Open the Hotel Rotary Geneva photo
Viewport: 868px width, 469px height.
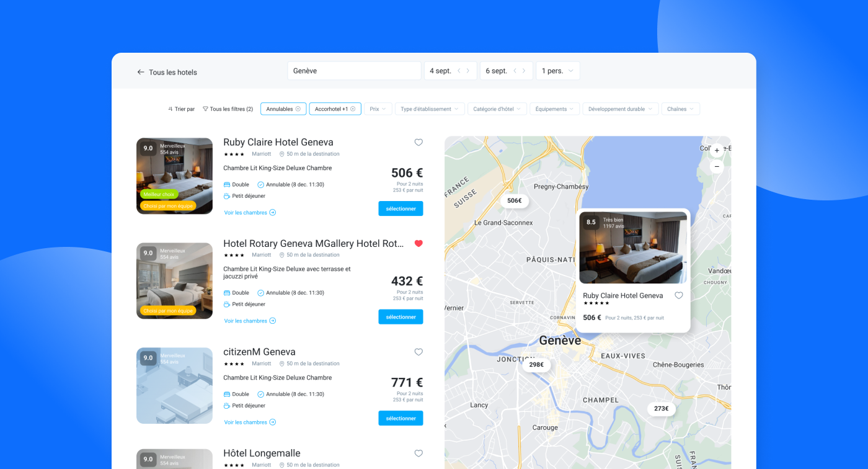point(174,281)
